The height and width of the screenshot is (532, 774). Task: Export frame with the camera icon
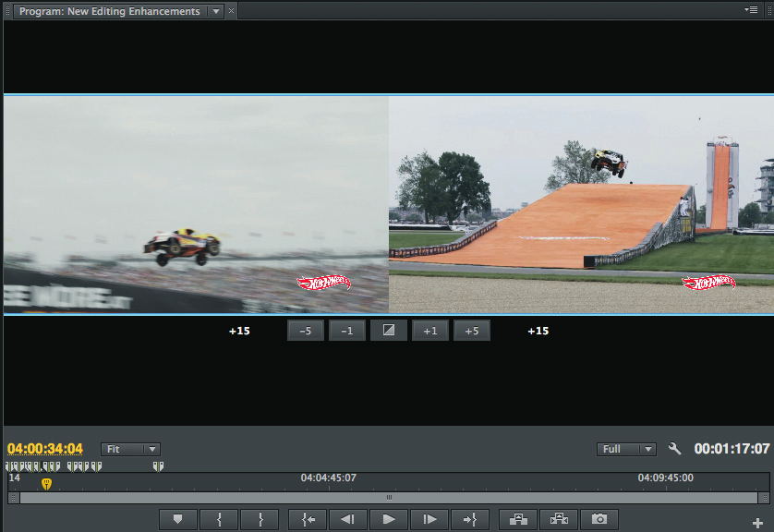click(x=599, y=520)
